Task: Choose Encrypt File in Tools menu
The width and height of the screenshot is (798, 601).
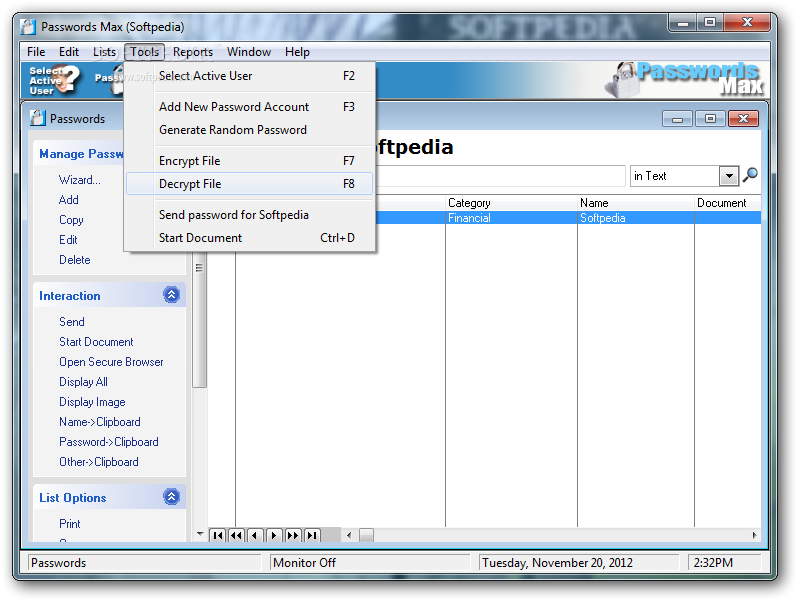Action: pyautogui.click(x=249, y=161)
